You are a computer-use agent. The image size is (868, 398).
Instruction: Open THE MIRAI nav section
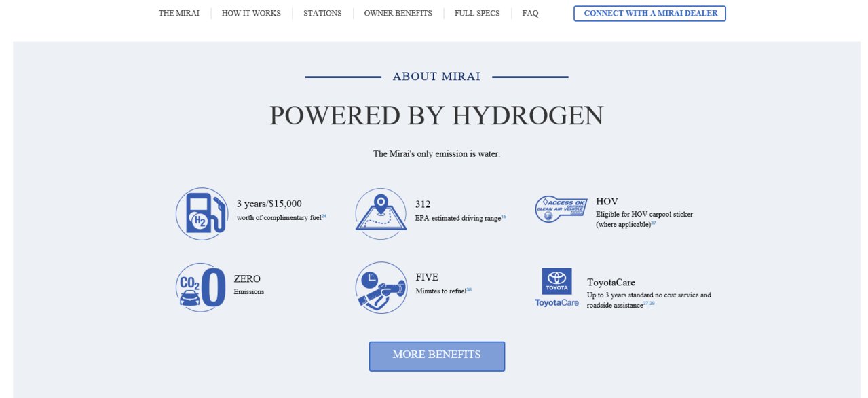click(179, 14)
